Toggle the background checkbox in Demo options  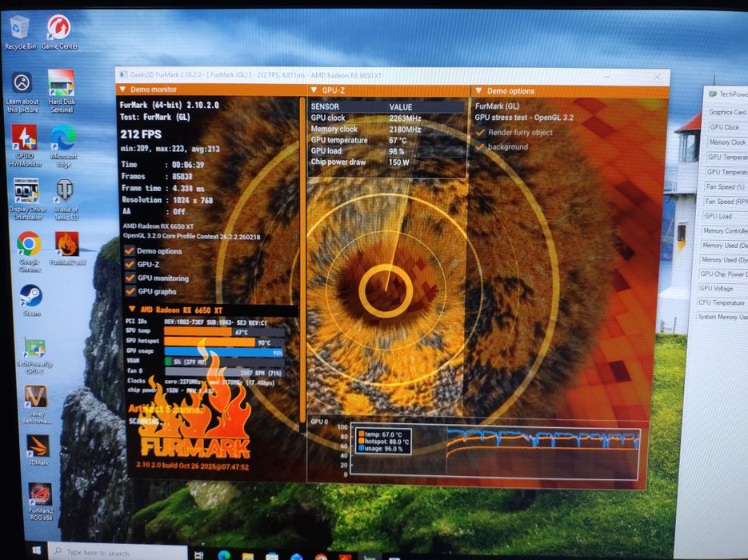(x=480, y=147)
